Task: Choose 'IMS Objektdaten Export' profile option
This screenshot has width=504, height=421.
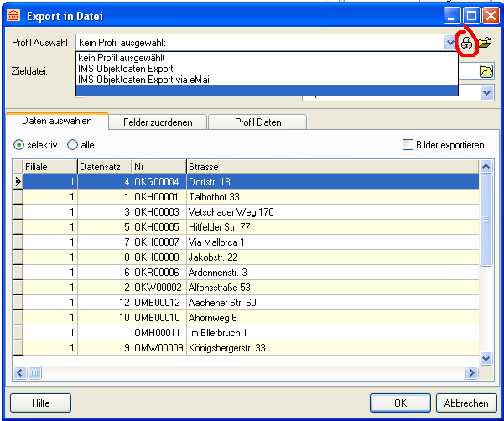Action: (125, 69)
